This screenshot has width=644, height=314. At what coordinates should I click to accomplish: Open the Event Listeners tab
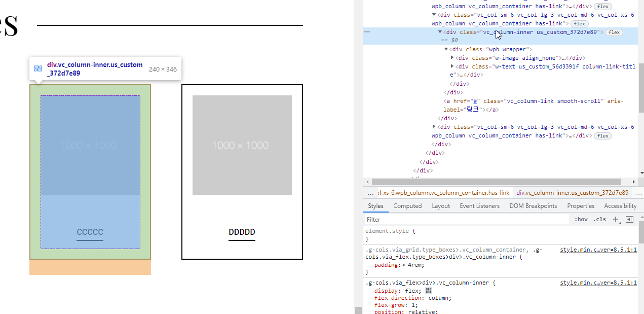coord(479,206)
